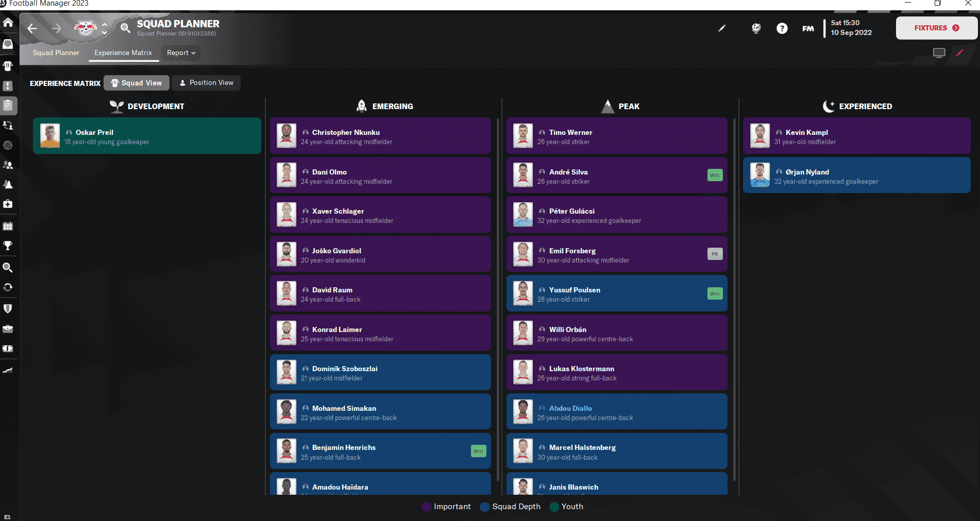The image size is (980, 521).
Task: Click Oskar Preil's portrait thumbnail
Action: (x=50, y=136)
